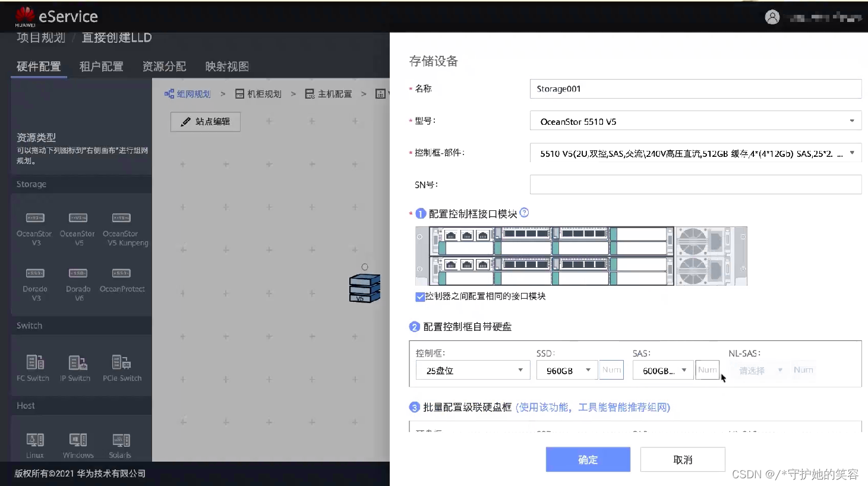Select the Dorado V3 storage icon

click(x=35, y=273)
